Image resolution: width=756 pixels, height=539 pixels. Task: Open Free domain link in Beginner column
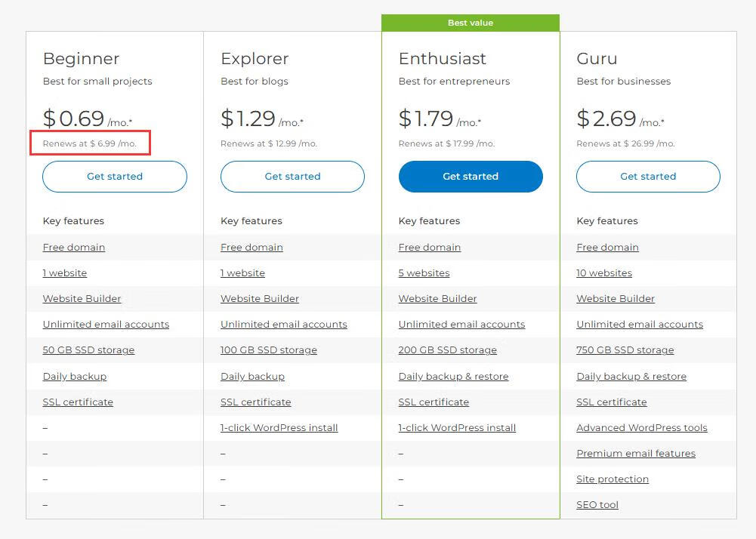74,248
